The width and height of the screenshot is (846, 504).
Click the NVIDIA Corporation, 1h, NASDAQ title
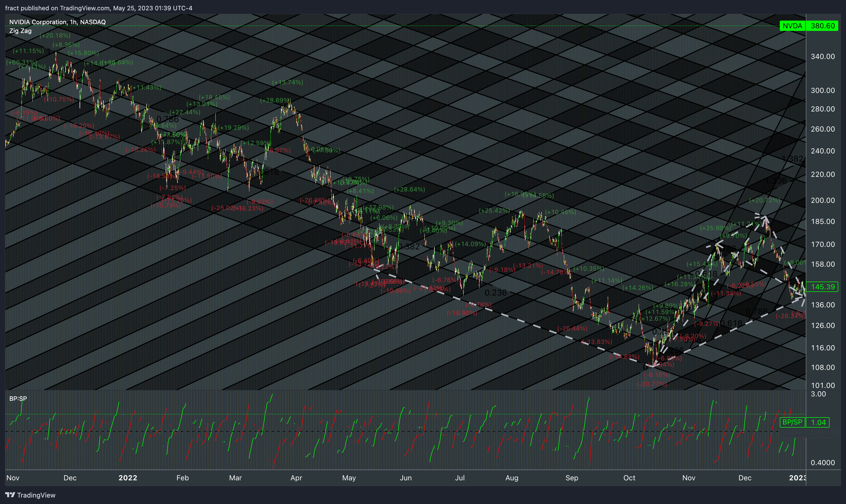[x=57, y=22]
